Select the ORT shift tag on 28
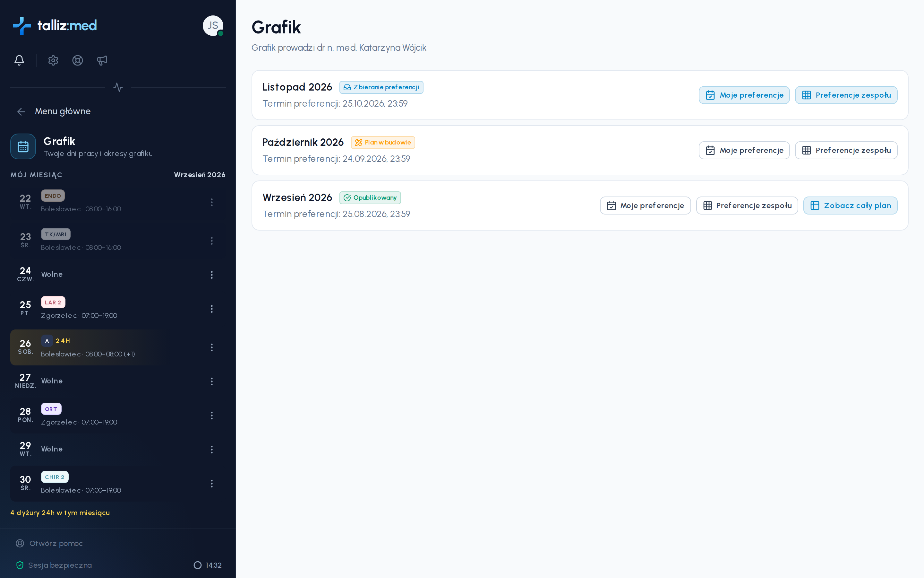 pyautogui.click(x=51, y=409)
